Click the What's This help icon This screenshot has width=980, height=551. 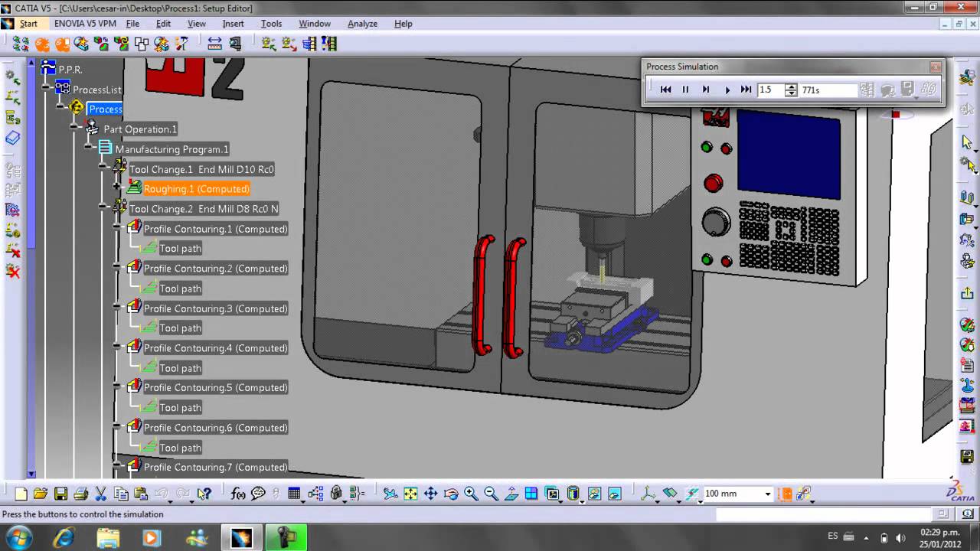pos(204,494)
